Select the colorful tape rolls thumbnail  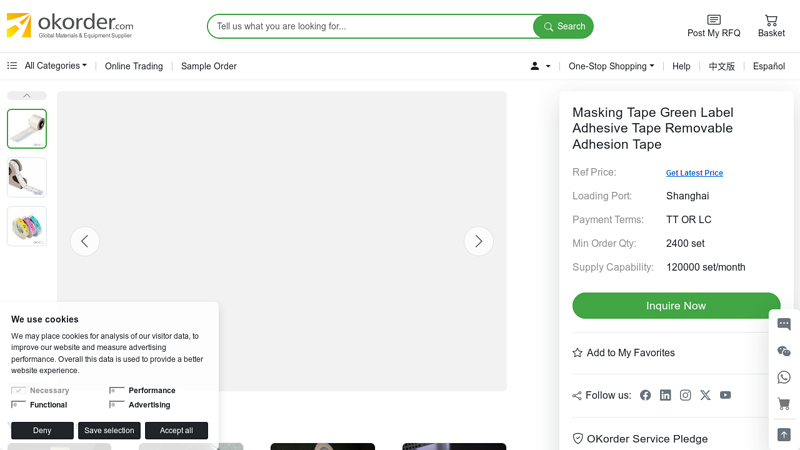coord(27,226)
